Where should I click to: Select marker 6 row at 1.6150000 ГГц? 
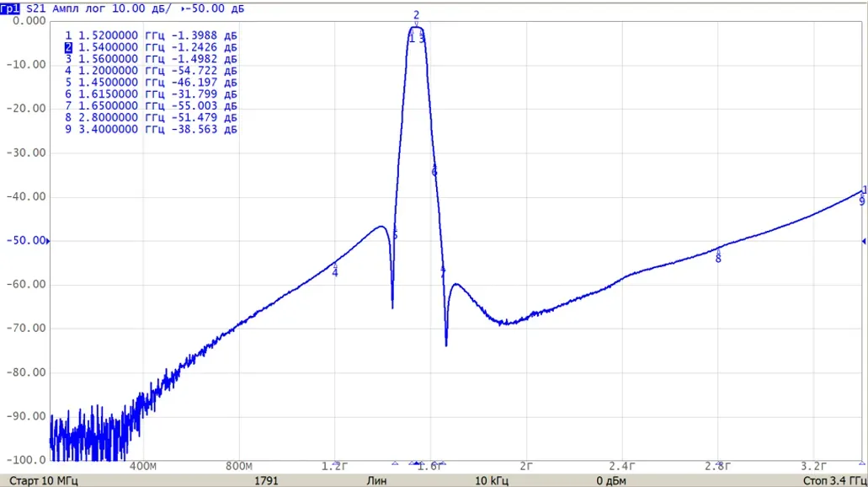coord(151,94)
